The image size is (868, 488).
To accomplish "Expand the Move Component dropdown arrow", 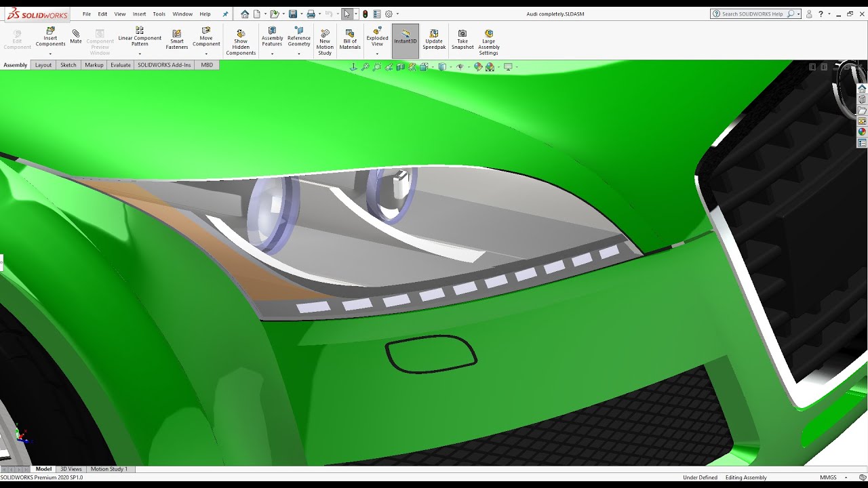I will [206, 54].
